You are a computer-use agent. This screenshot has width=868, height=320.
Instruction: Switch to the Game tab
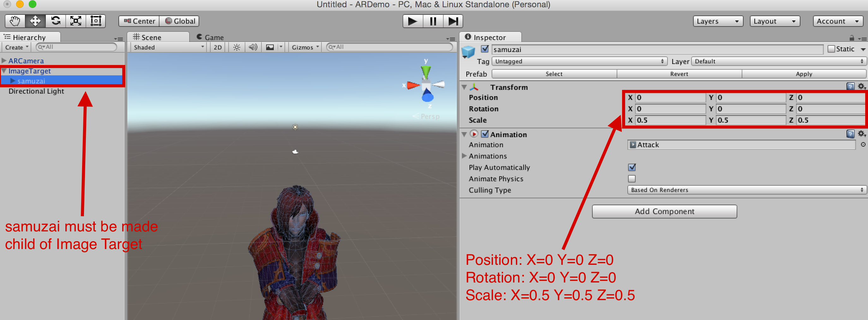(210, 37)
